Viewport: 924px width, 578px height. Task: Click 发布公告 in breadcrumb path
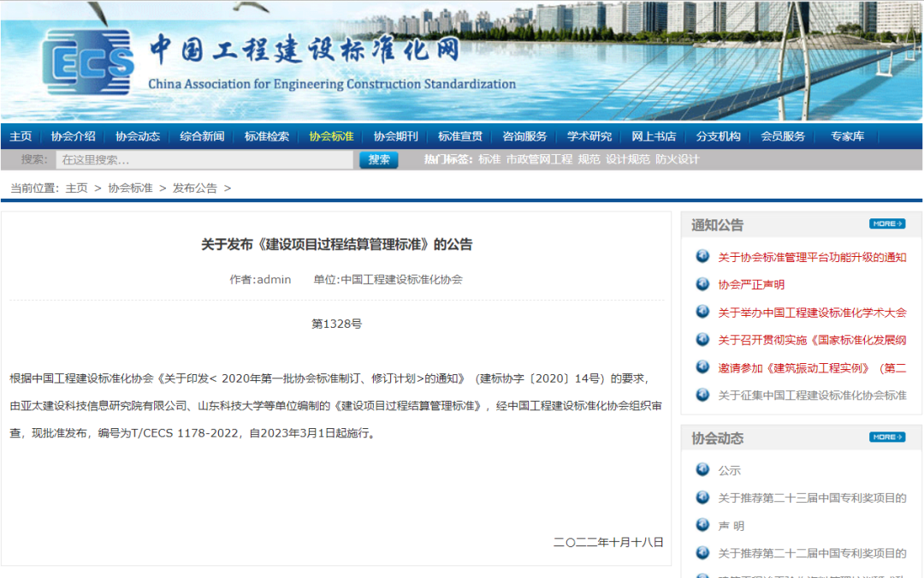195,188
